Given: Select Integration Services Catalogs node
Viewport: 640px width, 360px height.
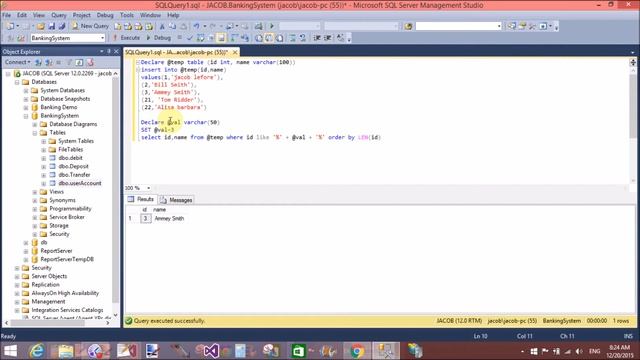Looking at the screenshot, I should (67, 310).
